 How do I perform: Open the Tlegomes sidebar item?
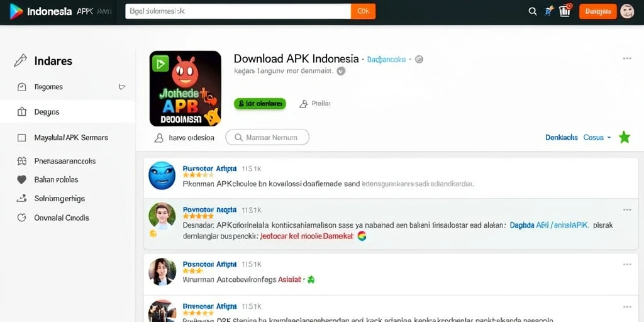tap(48, 87)
